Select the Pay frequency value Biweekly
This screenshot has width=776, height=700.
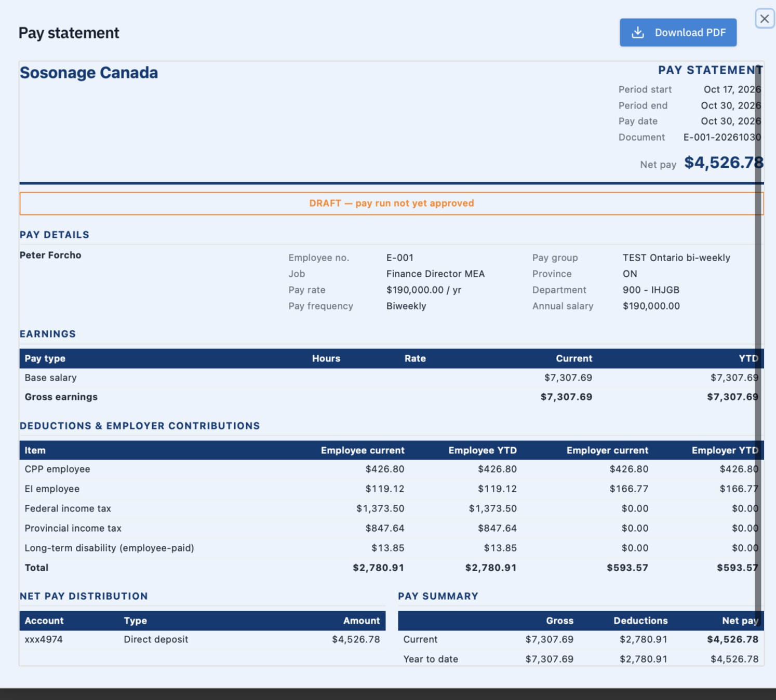click(x=406, y=306)
